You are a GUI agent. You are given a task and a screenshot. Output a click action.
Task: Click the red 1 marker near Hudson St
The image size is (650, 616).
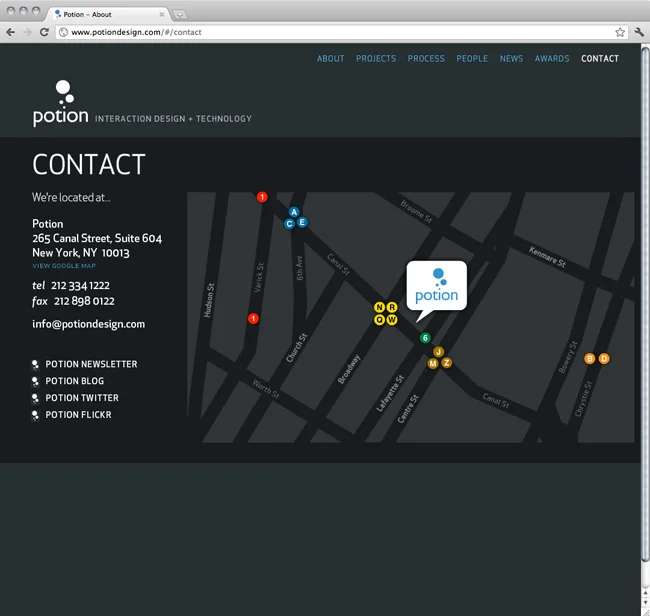click(253, 318)
